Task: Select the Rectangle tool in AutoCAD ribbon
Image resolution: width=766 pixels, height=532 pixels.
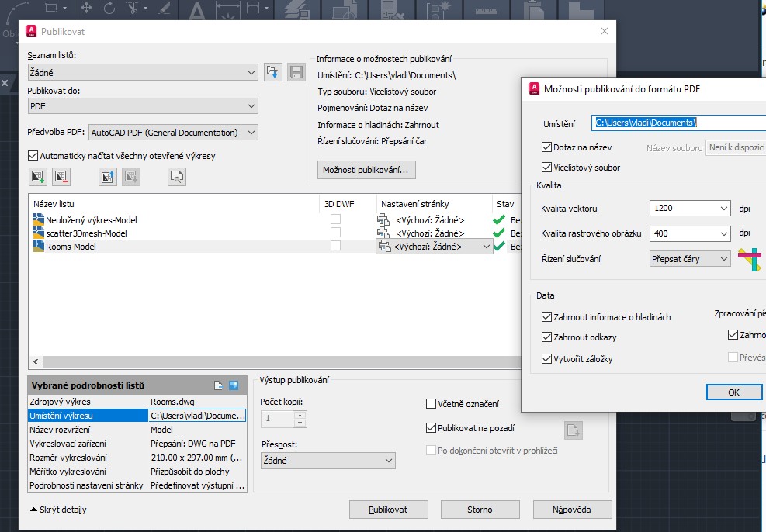Action: (51, 8)
